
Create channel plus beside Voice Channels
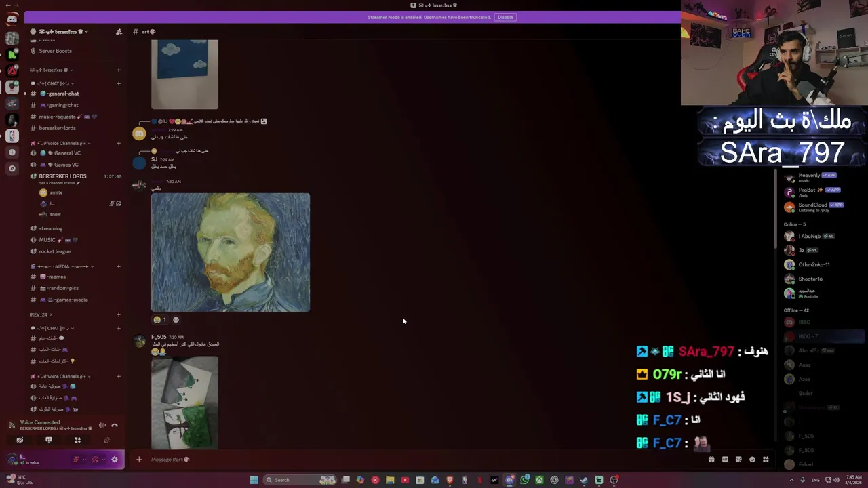pyautogui.click(x=118, y=143)
